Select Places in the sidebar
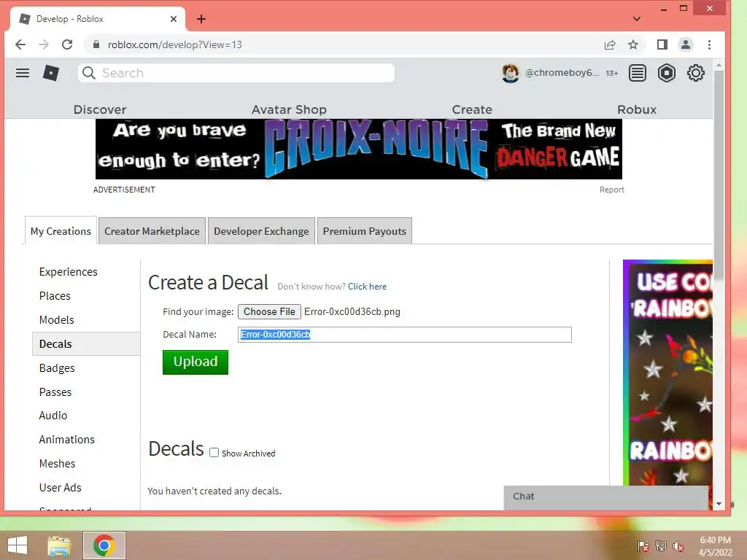The image size is (747, 560). 55,296
